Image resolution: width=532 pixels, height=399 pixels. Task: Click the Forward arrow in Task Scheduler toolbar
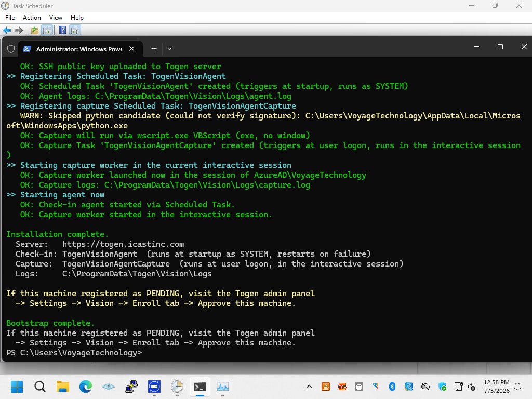pyautogui.click(x=19, y=31)
